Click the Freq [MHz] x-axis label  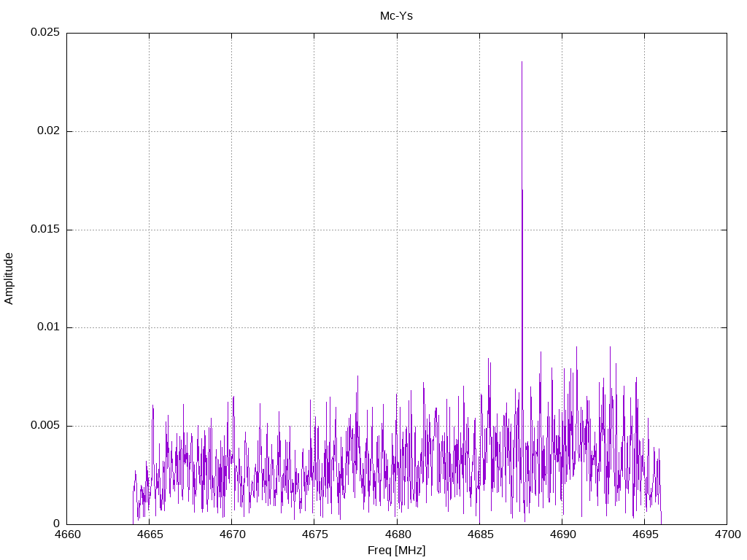[x=396, y=551]
